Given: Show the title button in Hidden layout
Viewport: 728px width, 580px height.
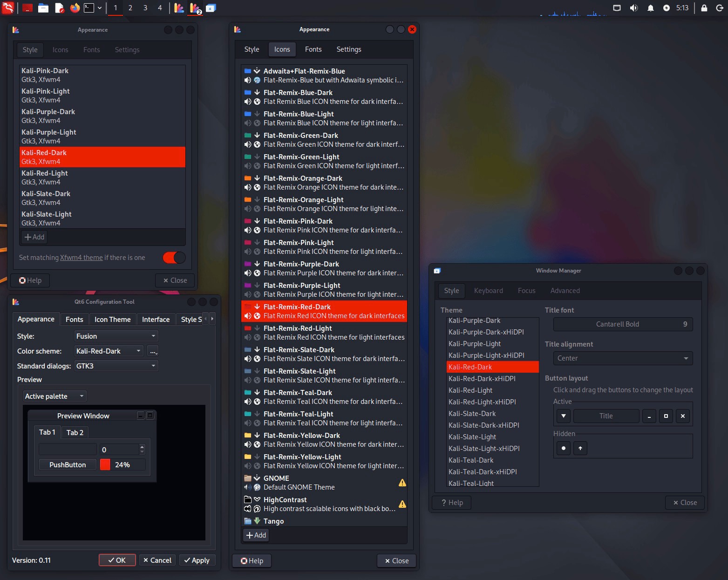Looking at the screenshot, I should tap(563, 448).
